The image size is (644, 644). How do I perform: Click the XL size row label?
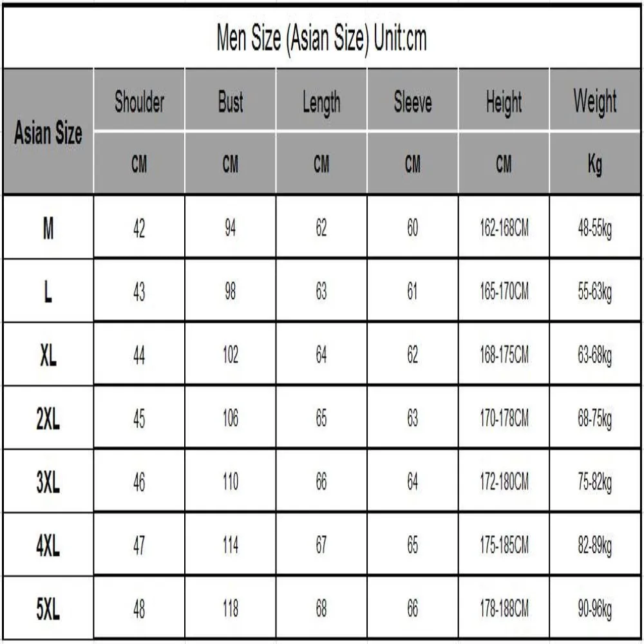click(48, 354)
